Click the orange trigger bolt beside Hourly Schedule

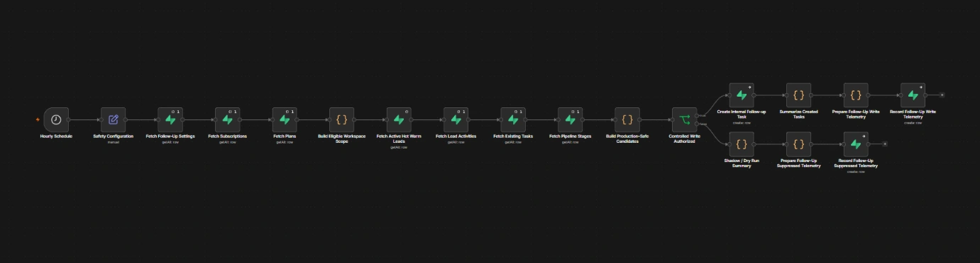38,119
